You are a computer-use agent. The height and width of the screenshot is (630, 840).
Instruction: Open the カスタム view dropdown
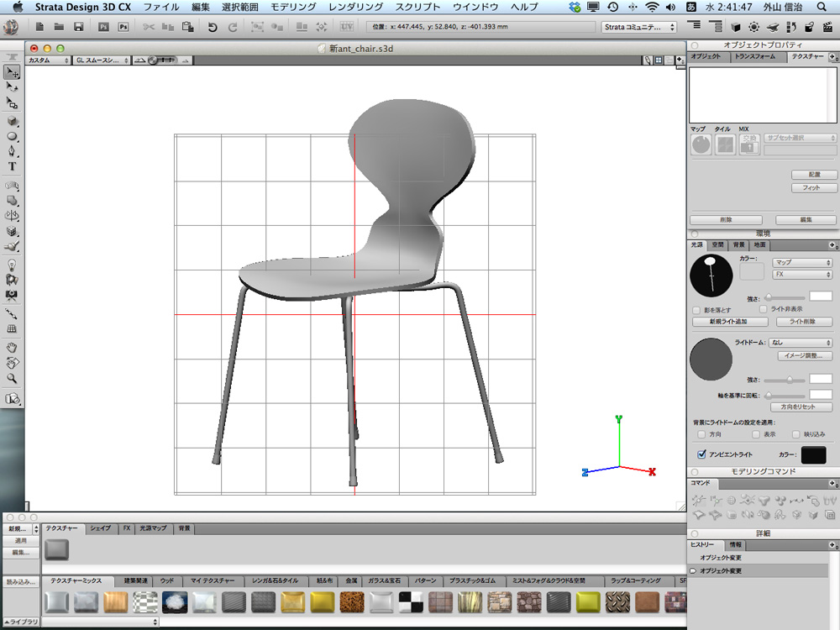48,60
